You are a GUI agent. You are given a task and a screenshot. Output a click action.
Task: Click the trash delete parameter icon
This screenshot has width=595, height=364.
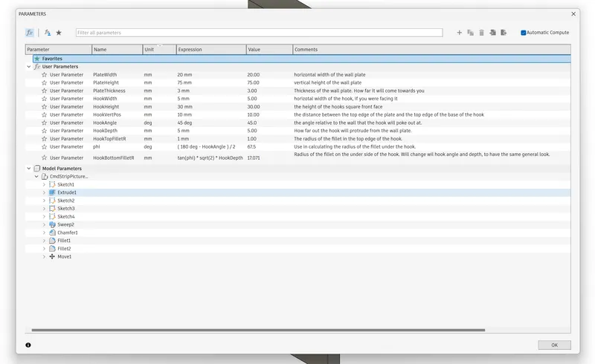pos(481,33)
